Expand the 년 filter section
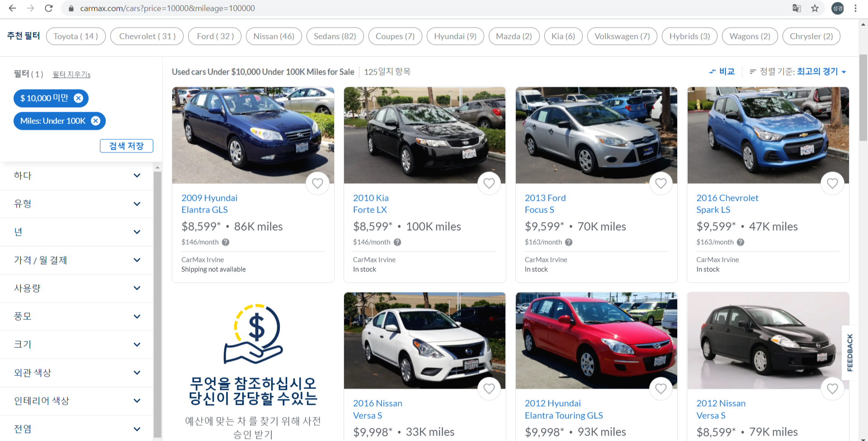Screen dimensions: 868x441 77,232
